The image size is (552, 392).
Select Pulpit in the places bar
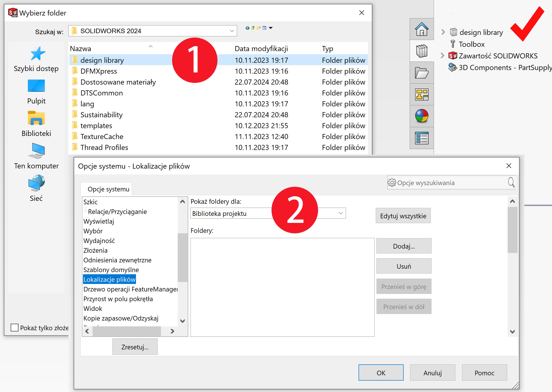pyautogui.click(x=36, y=92)
